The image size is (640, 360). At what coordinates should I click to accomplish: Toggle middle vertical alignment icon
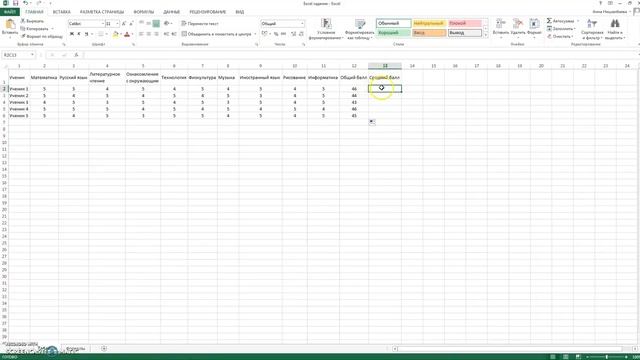pyautogui.click(x=149, y=24)
